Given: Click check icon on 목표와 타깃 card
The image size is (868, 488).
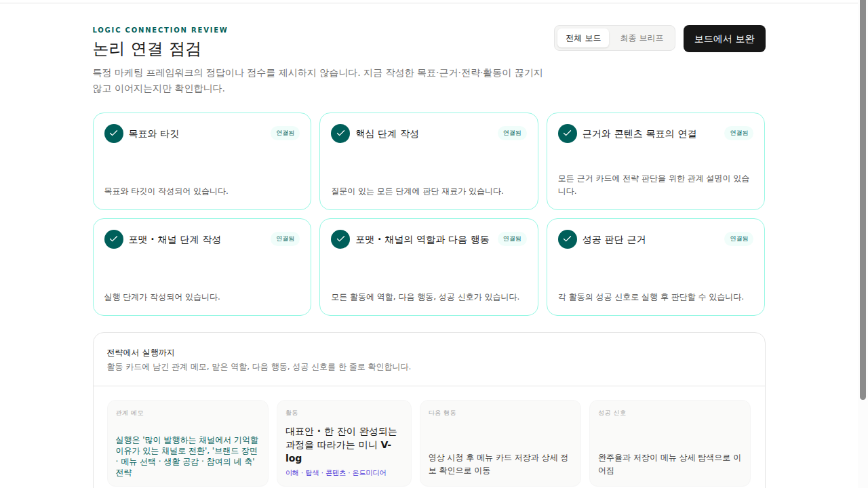Looking at the screenshot, I should point(114,134).
